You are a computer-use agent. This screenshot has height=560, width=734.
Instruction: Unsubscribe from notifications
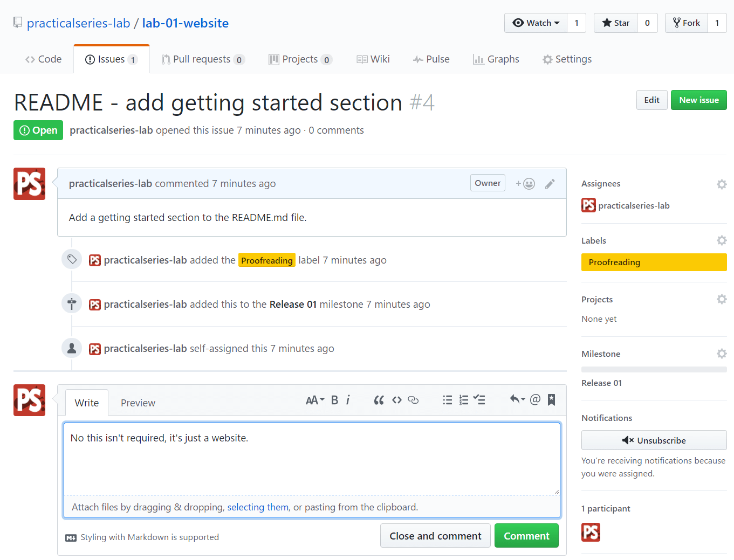[x=654, y=440]
